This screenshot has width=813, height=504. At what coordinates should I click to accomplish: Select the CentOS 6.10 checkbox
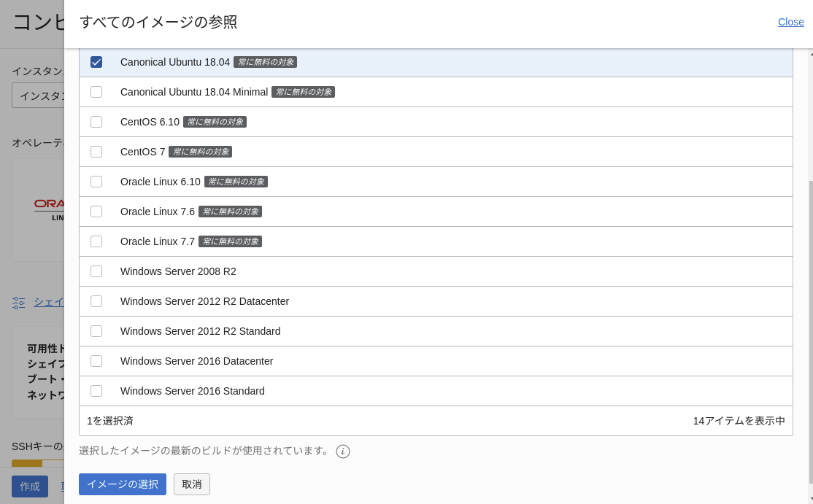96,122
